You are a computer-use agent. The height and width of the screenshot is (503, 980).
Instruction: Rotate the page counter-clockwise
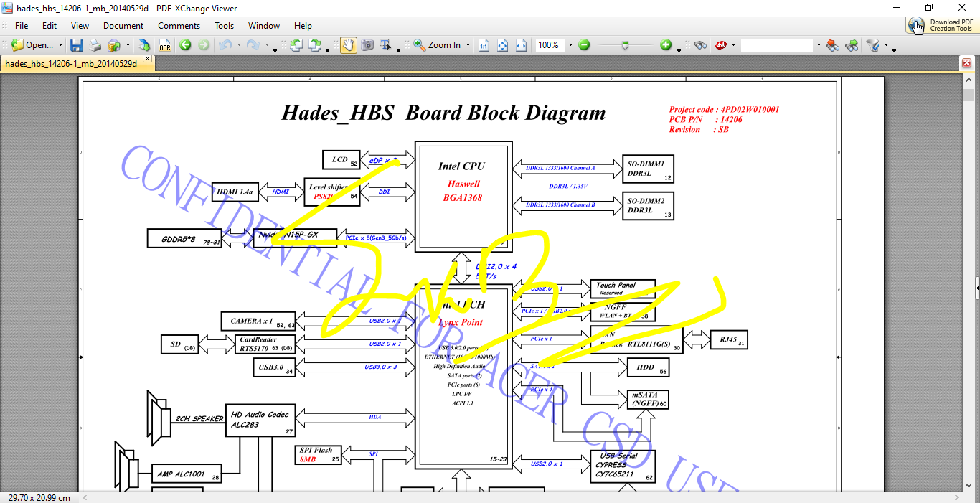pos(296,45)
